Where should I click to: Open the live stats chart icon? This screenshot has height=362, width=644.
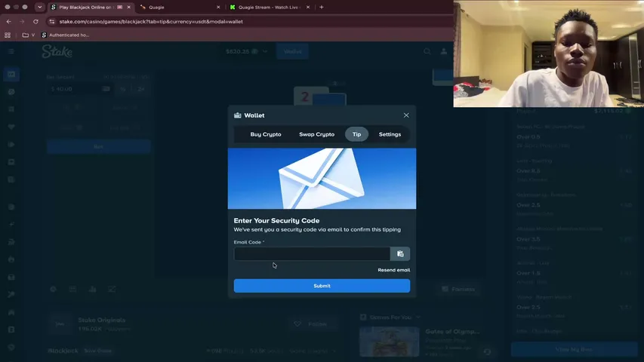[92, 290]
